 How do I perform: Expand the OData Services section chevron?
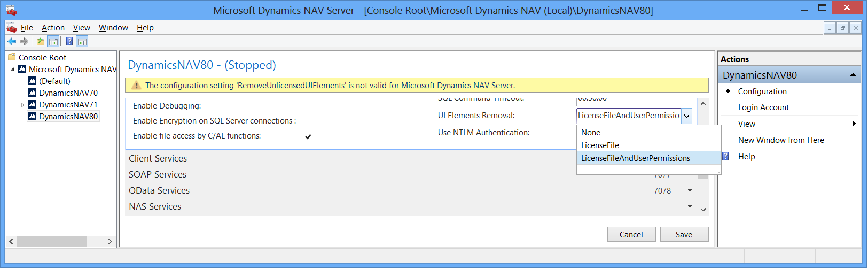click(690, 190)
